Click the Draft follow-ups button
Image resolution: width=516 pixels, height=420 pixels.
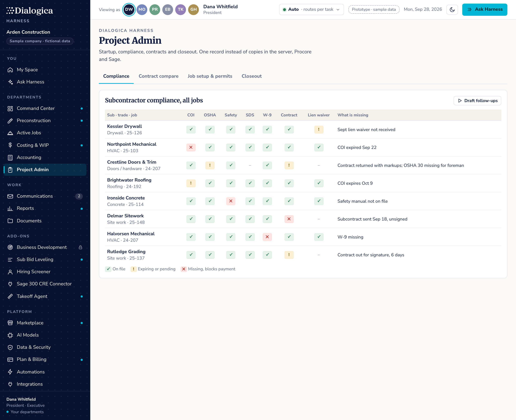[x=477, y=101]
